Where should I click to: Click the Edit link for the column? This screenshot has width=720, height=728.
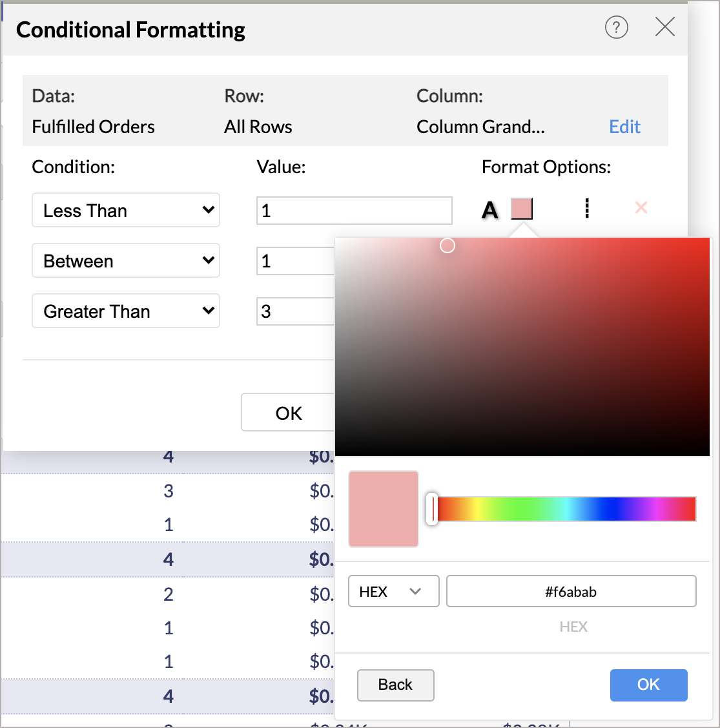tap(624, 127)
